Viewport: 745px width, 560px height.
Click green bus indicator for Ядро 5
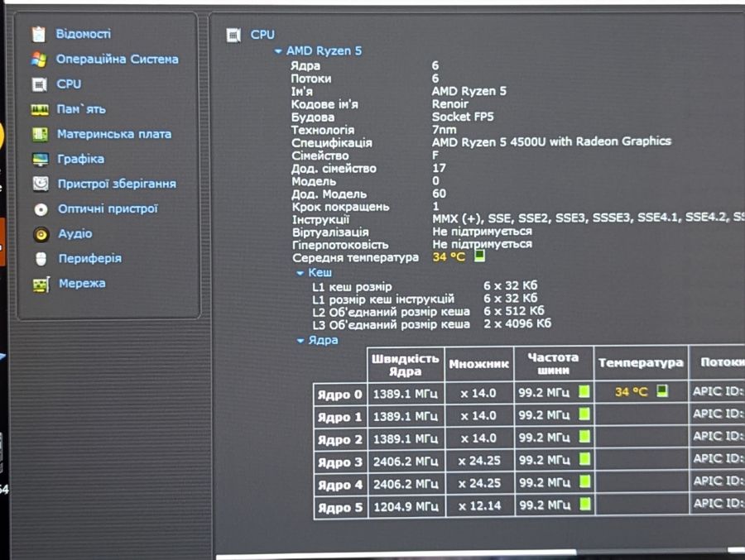coord(585,504)
